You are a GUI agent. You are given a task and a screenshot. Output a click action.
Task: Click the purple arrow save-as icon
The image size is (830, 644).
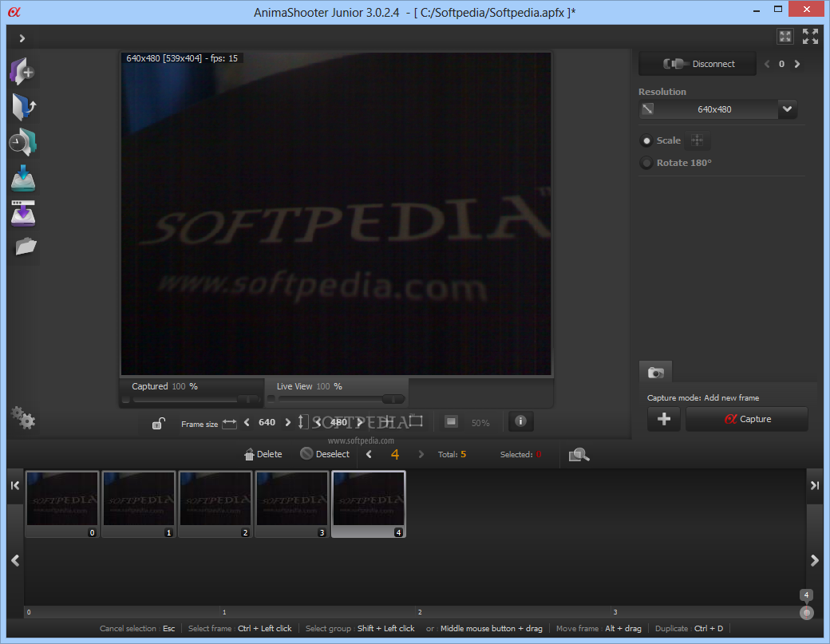click(23, 213)
